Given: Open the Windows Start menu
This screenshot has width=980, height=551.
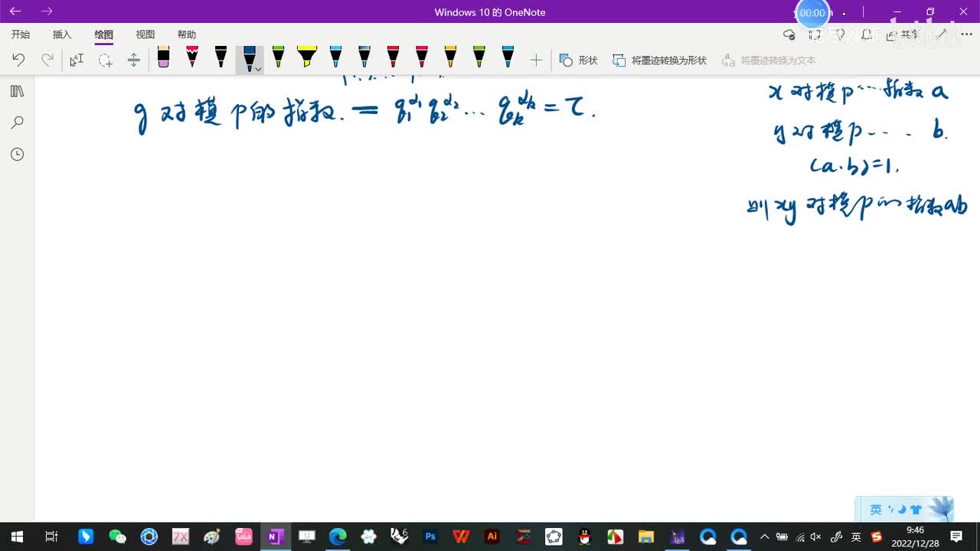Looking at the screenshot, I should pyautogui.click(x=17, y=536).
